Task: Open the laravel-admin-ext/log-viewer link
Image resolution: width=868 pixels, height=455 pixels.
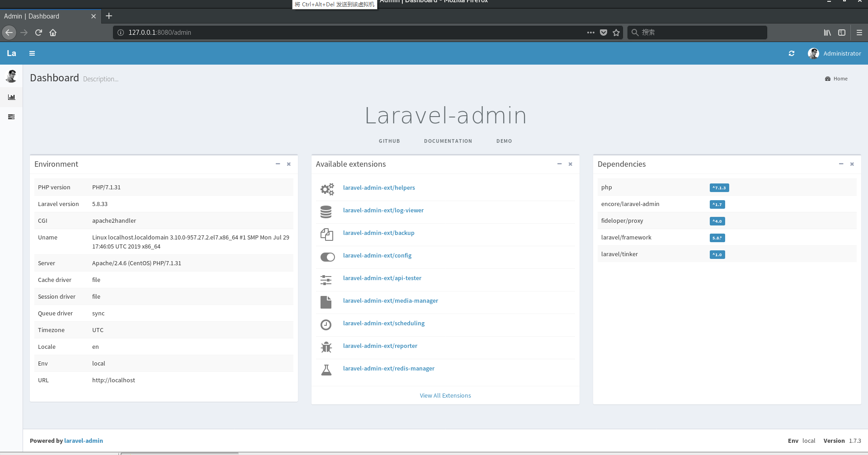Action: [383, 211]
